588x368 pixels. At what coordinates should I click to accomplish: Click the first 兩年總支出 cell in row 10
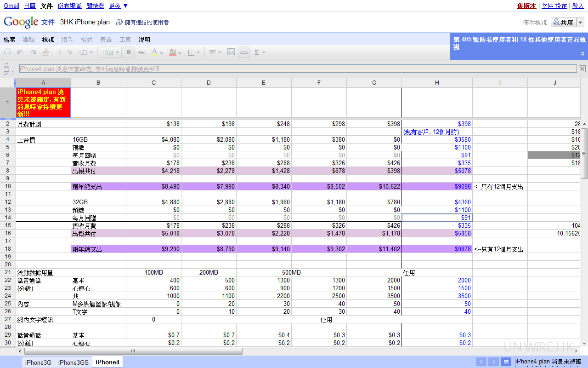pyautogui.click(x=98, y=187)
